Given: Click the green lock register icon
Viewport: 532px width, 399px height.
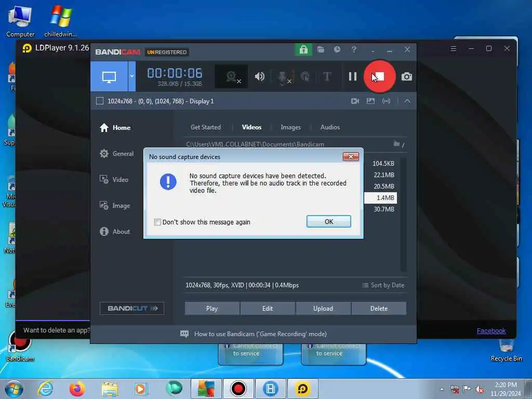Looking at the screenshot, I should point(303,50).
